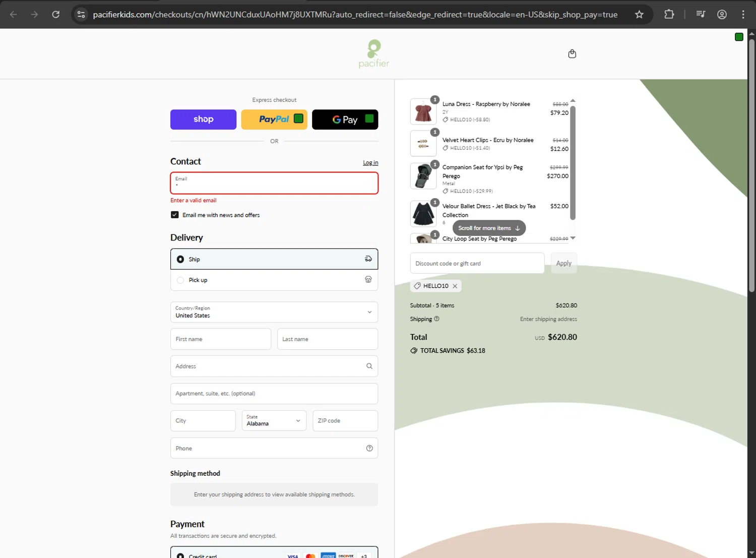Click the Last name field

click(328, 339)
